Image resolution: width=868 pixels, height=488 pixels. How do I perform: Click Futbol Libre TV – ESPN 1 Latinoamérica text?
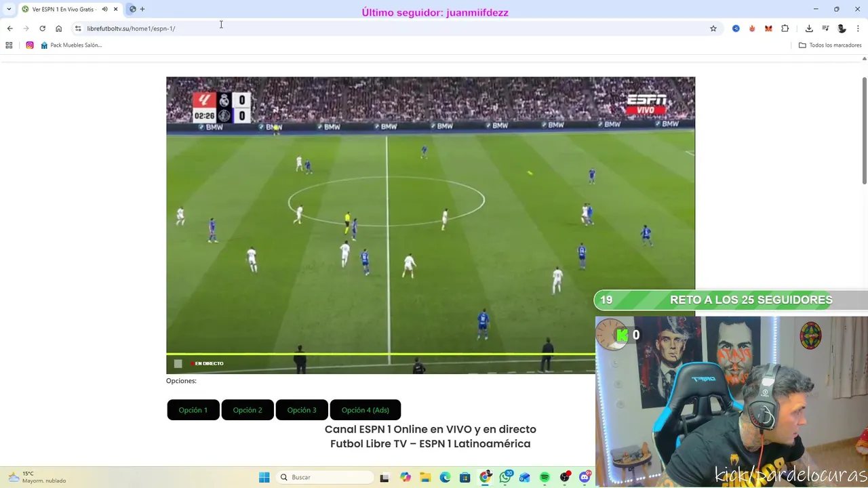tap(431, 444)
